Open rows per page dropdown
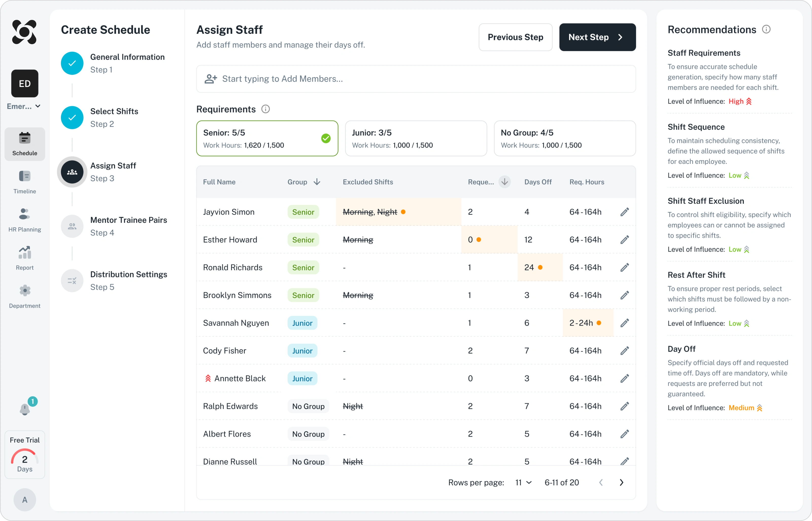Screen dimensions: 812x521 pyautogui.click(x=523, y=483)
